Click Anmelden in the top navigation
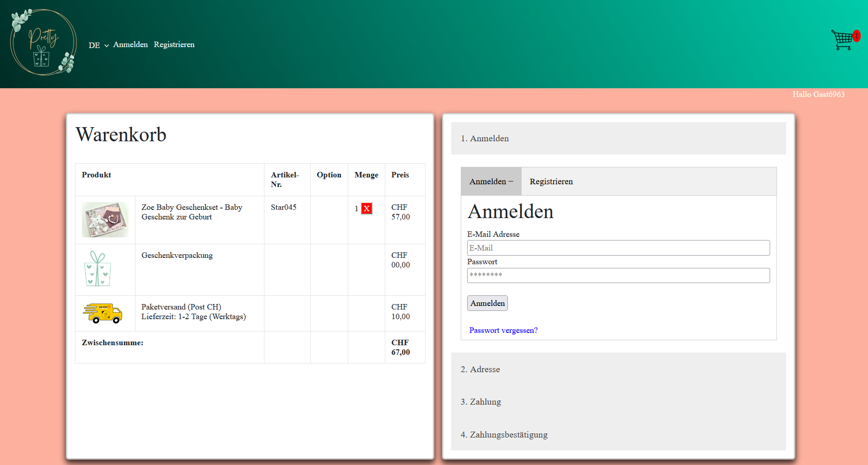 pos(130,44)
